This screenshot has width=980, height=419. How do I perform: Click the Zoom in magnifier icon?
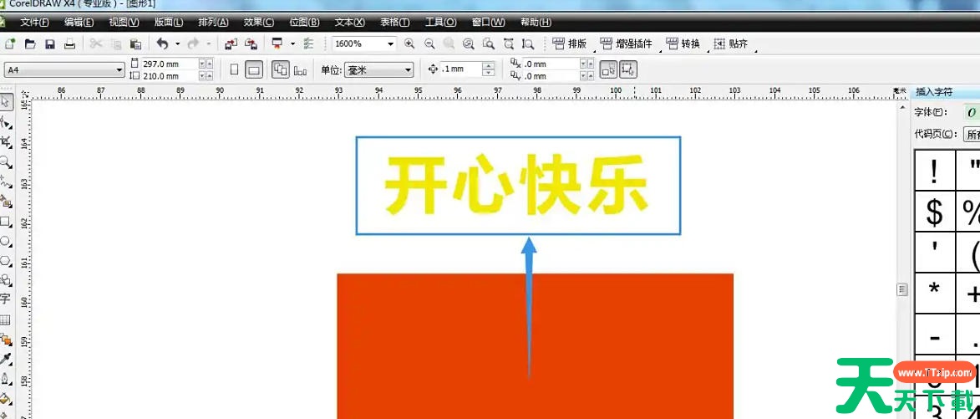click(409, 43)
